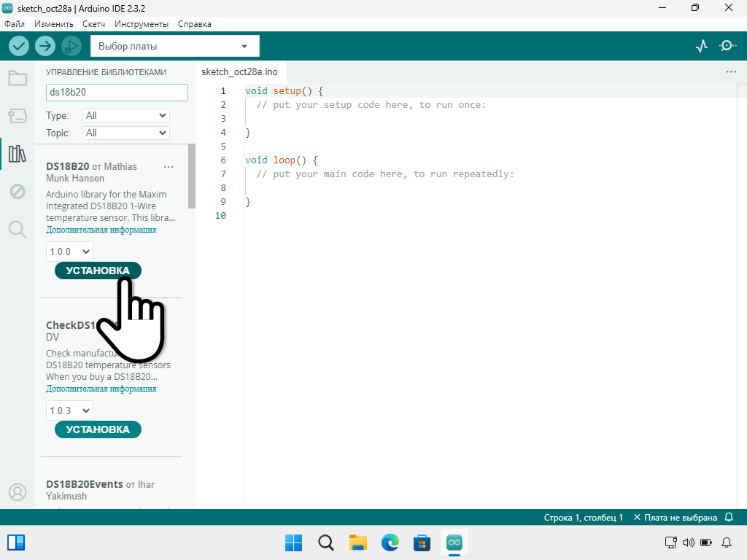This screenshot has width=747, height=560.
Task: Open the Справка menu
Action: point(194,24)
